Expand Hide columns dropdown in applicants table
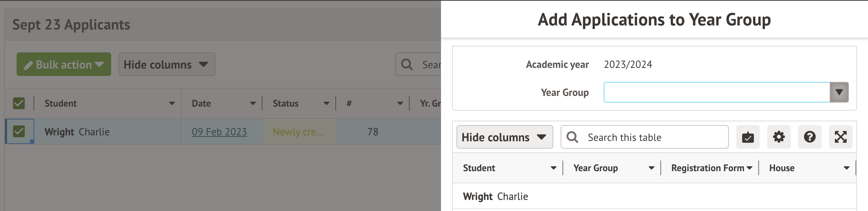Image resolution: width=868 pixels, height=211 pixels. [x=166, y=65]
